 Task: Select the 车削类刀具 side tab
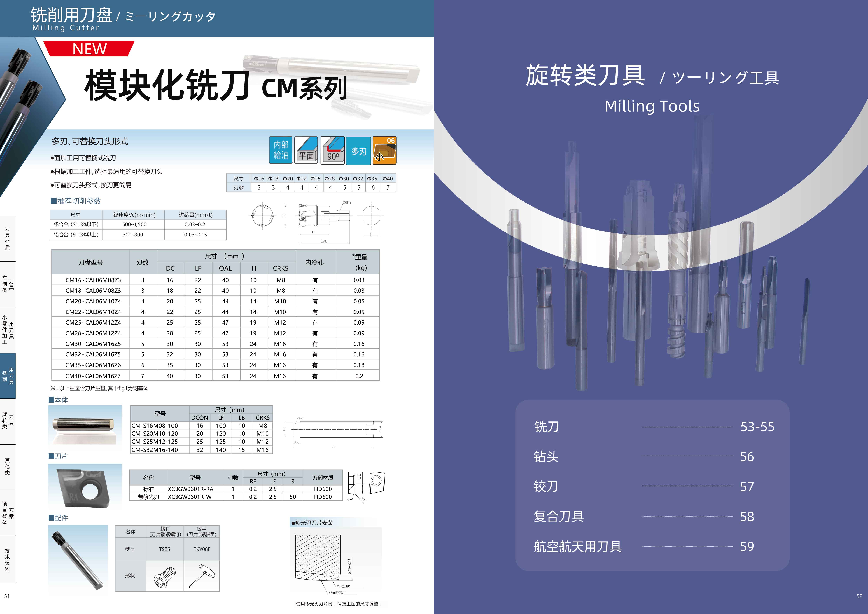(8, 284)
